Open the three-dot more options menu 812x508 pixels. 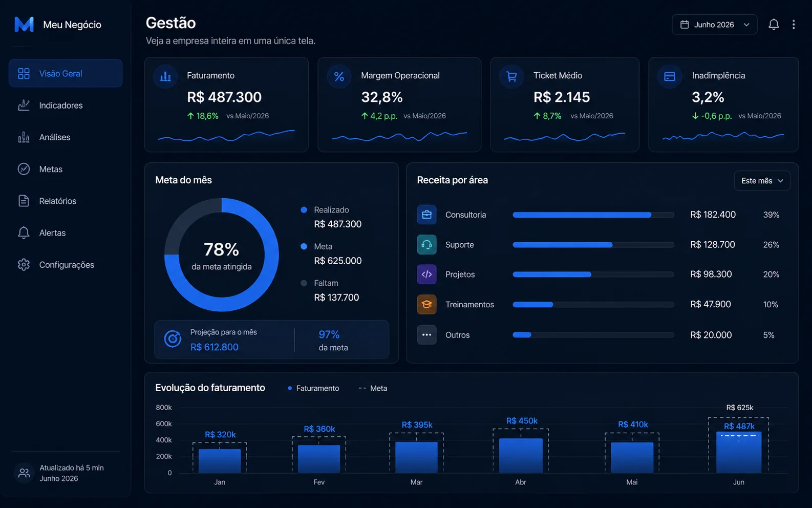click(x=794, y=25)
